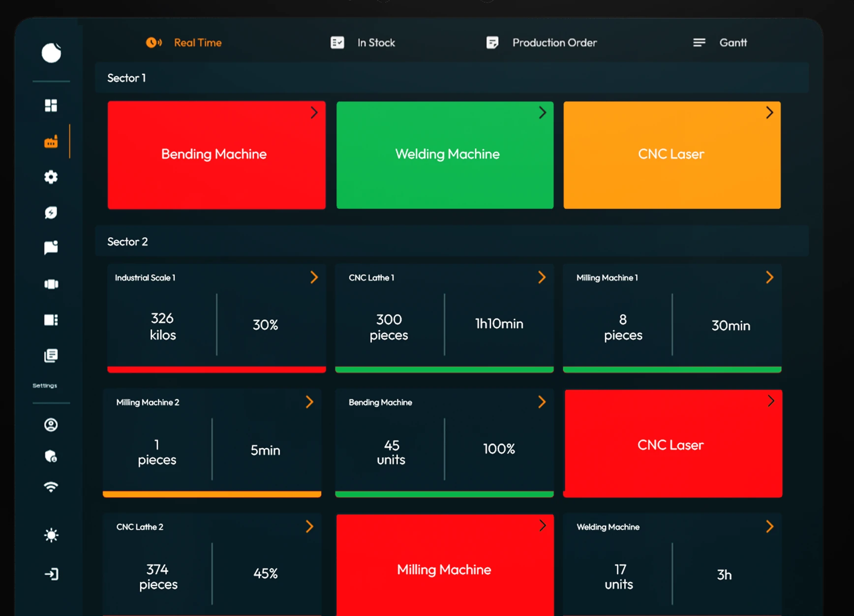Expand the orange CNC Laser card chevron
Image resolution: width=854 pixels, height=616 pixels.
[x=769, y=113]
